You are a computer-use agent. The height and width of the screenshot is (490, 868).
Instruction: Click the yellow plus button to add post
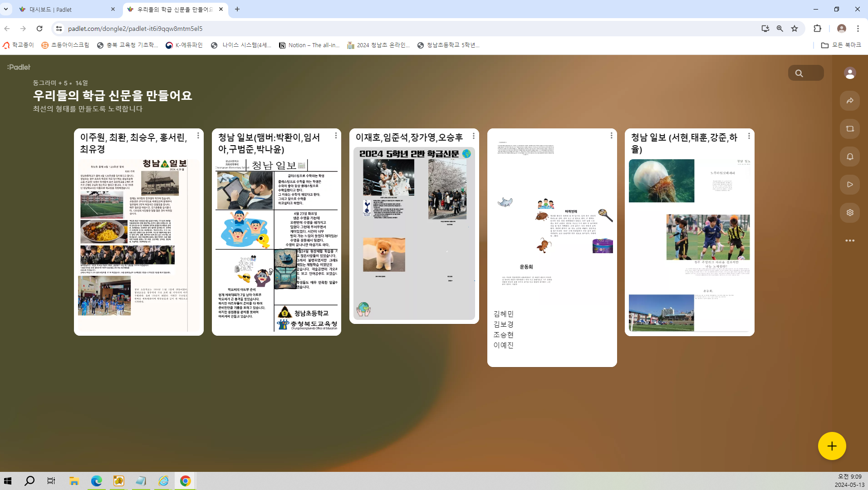832,446
